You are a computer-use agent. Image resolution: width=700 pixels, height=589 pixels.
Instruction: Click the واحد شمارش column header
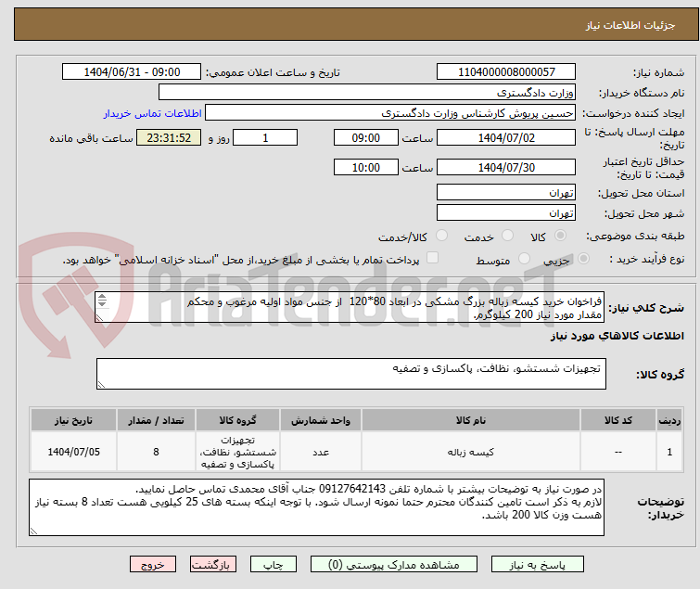[x=321, y=420]
